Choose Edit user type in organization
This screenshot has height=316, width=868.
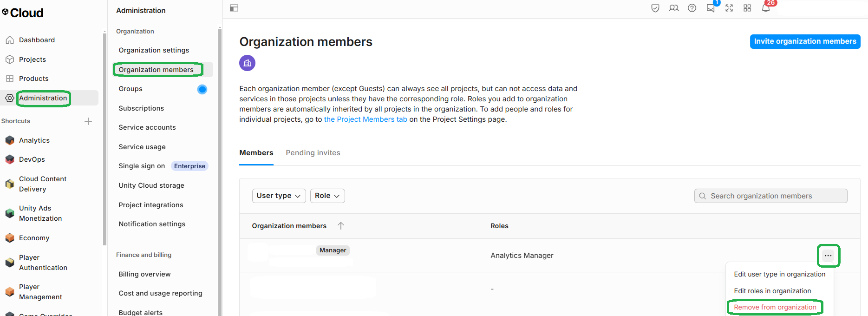(780, 274)
